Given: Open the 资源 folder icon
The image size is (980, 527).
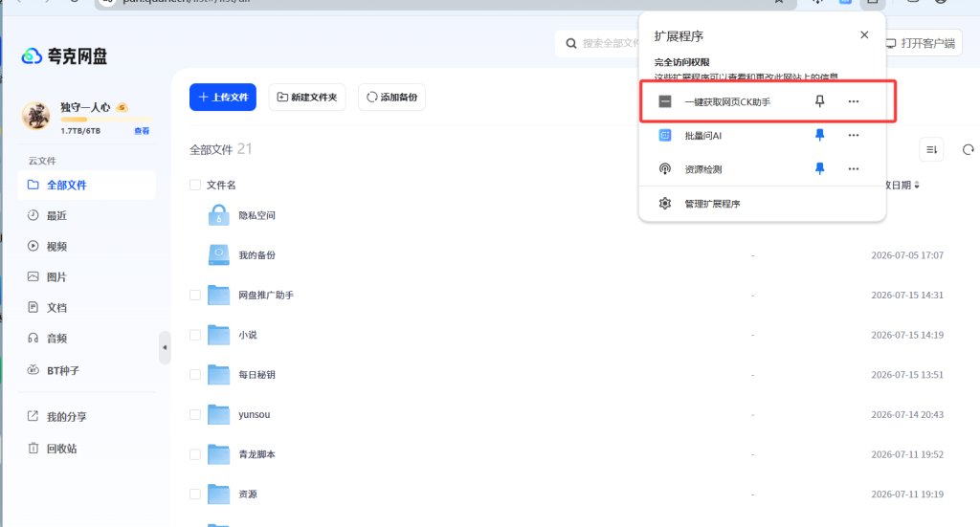Looking at the screenshot, I should tap(219, 494).
